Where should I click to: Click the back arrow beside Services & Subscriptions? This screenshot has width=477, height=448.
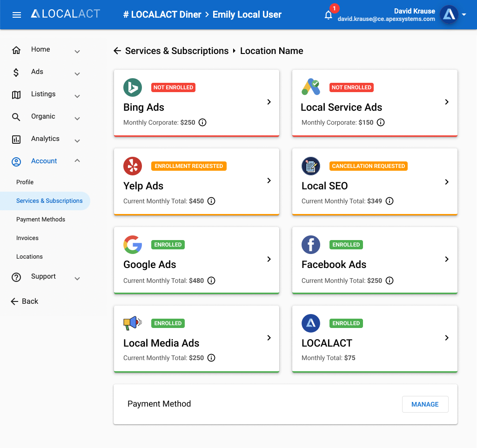point(117,51)
